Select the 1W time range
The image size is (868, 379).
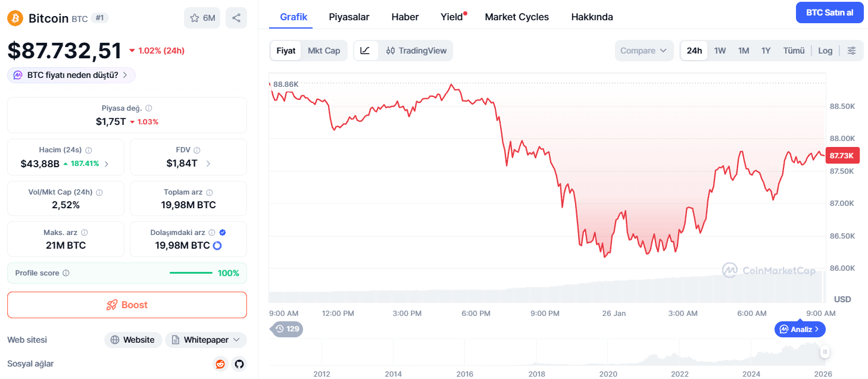coord(720,51)
